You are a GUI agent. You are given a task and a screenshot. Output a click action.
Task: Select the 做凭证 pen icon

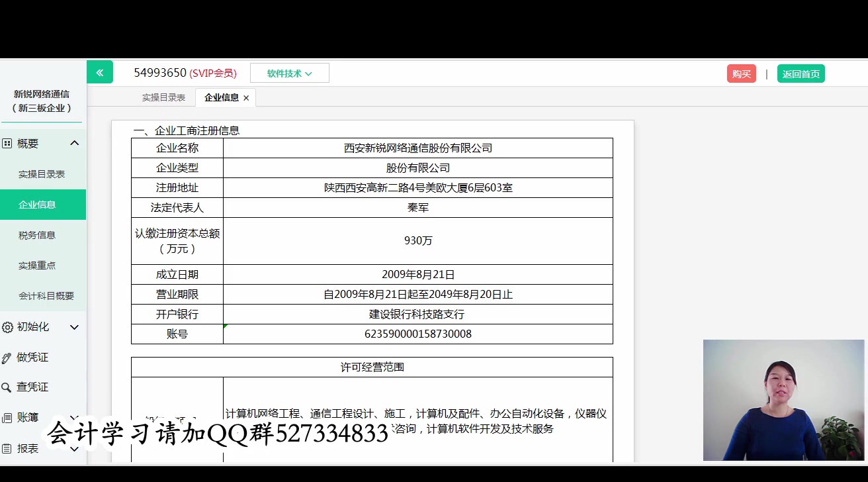tap(7, 357)
